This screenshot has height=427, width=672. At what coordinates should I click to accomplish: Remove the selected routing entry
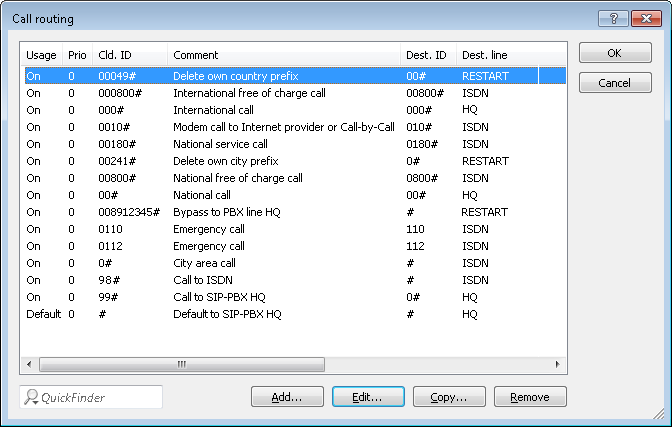coord(530,397)
